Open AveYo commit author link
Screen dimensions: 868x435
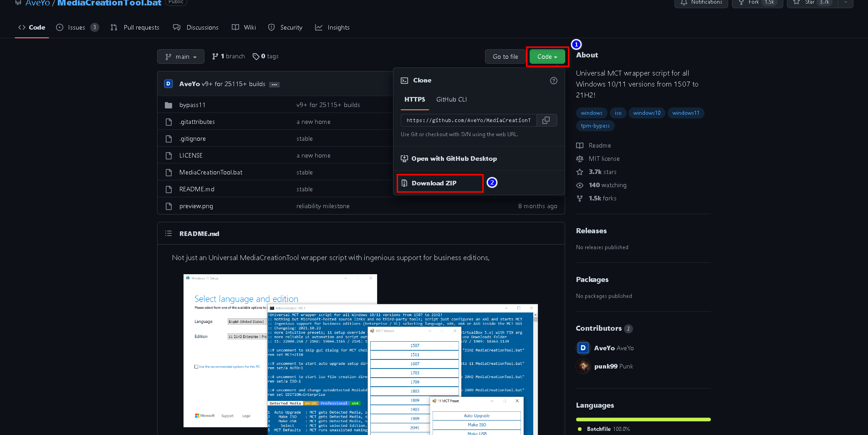[x=189, y=84]
